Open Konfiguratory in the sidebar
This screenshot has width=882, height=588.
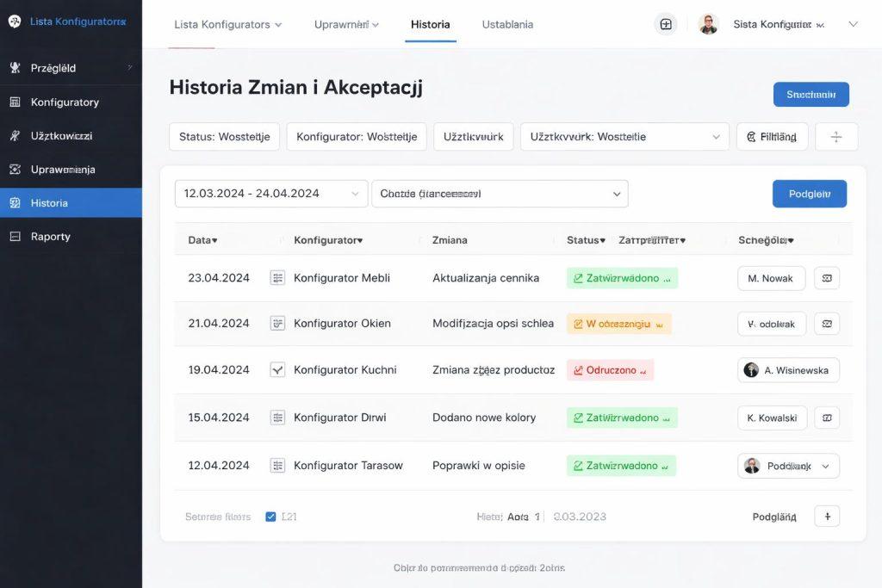(x=65, y=102)
